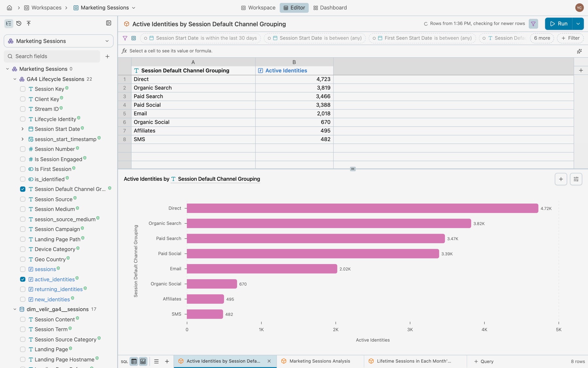The width and height of the screenshot is (588, 368).
Task: Switch to the Workspace tab
Action: 258,8
